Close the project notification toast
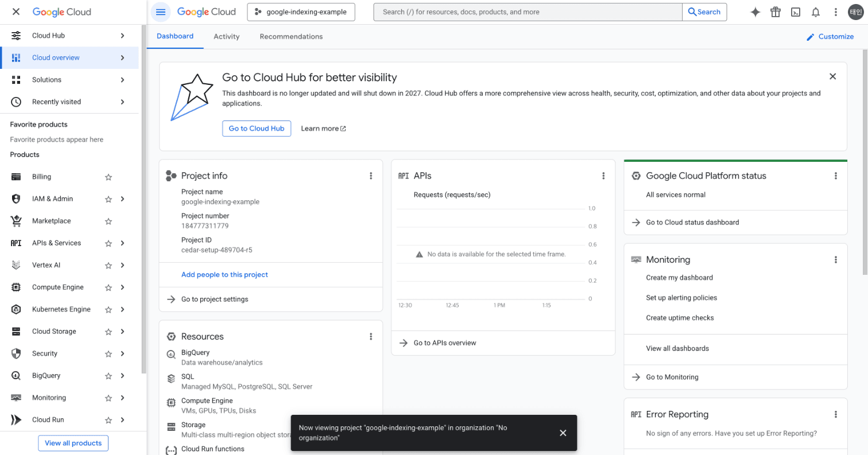The image size is (868, 455). click(563, 433)
